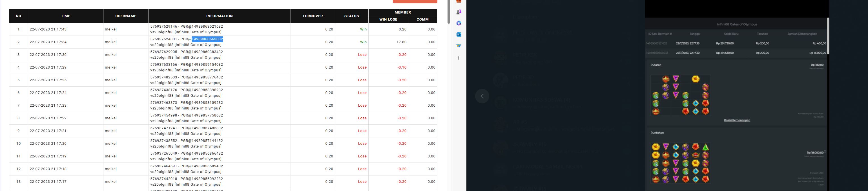This screenshot has width=868, height=191.
Task: Click the Putaran symbol grid thumbnail
Action: tap(681, 95)
